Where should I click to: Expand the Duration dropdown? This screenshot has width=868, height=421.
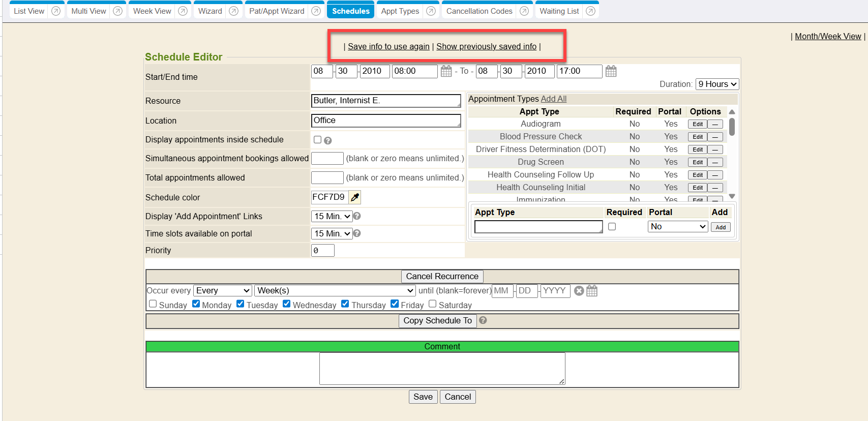coord(717,84)
